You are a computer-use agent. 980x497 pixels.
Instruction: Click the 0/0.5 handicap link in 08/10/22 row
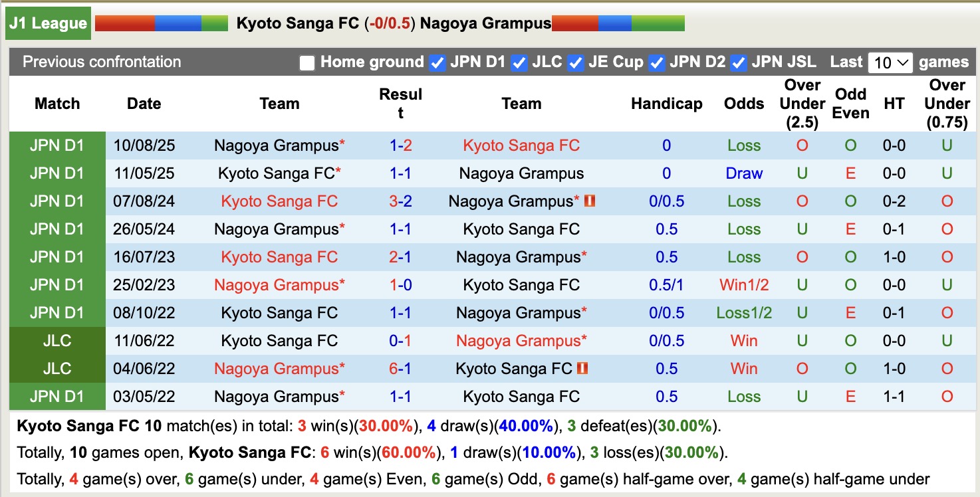click(x=666, y=312)
